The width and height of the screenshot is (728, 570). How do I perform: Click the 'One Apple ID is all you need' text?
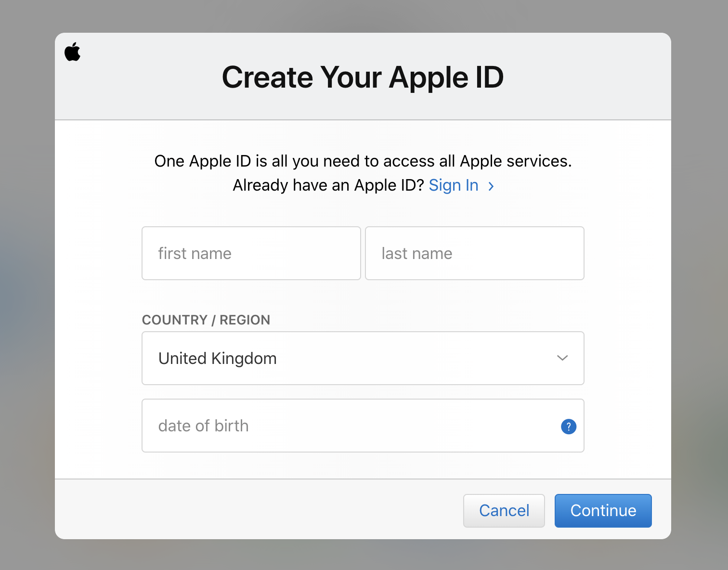[x=363, y=161]
